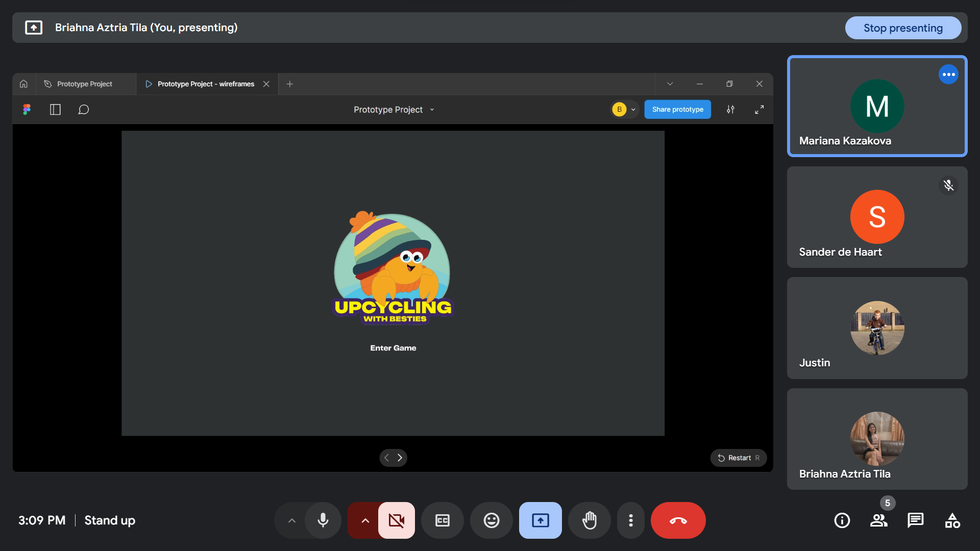The width and height of the screenshot is (980, 551).
Task: Open the in-call chat messages
Action: click(x=915, y=520)
